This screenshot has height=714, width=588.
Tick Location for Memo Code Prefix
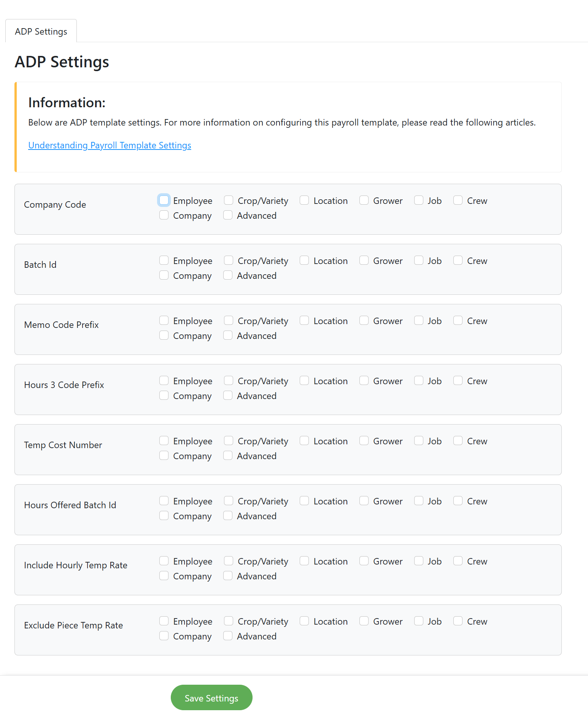304,320
